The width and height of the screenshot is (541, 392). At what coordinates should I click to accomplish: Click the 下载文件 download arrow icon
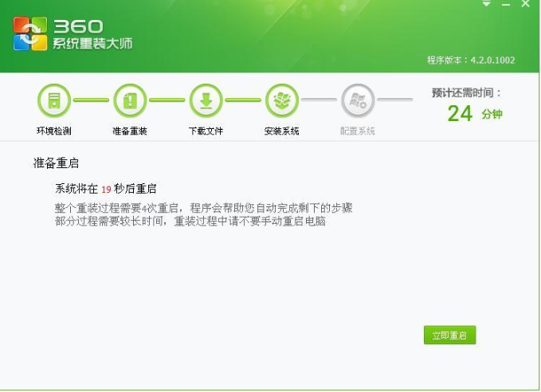click(x=206, y=100)
